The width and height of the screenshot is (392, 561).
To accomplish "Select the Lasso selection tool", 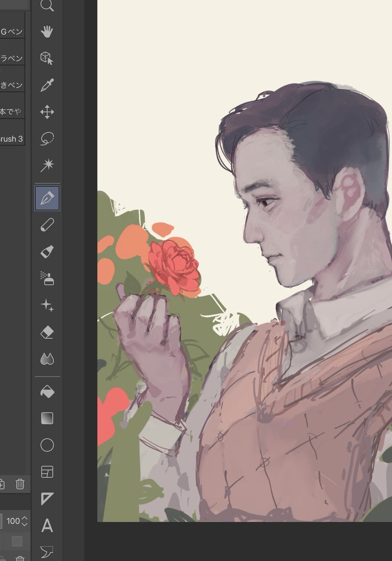I will [x=47, y=138].
